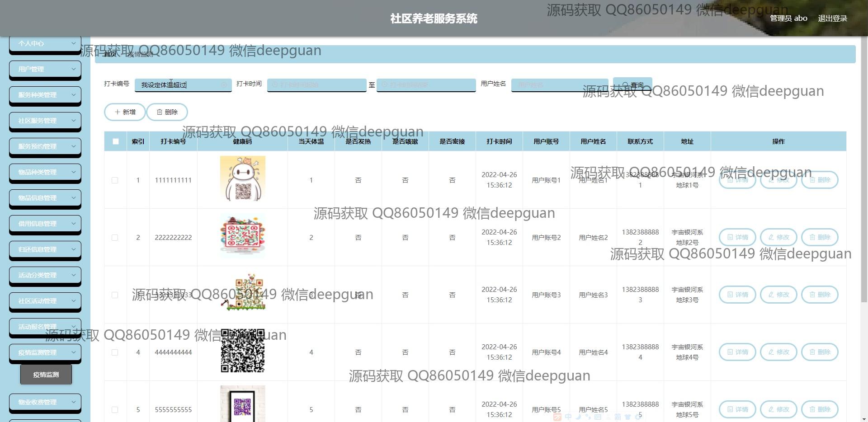Go to 首页 in the breadcrumb
This screenshot has width=868, height=422.
[x=110, y=54]
